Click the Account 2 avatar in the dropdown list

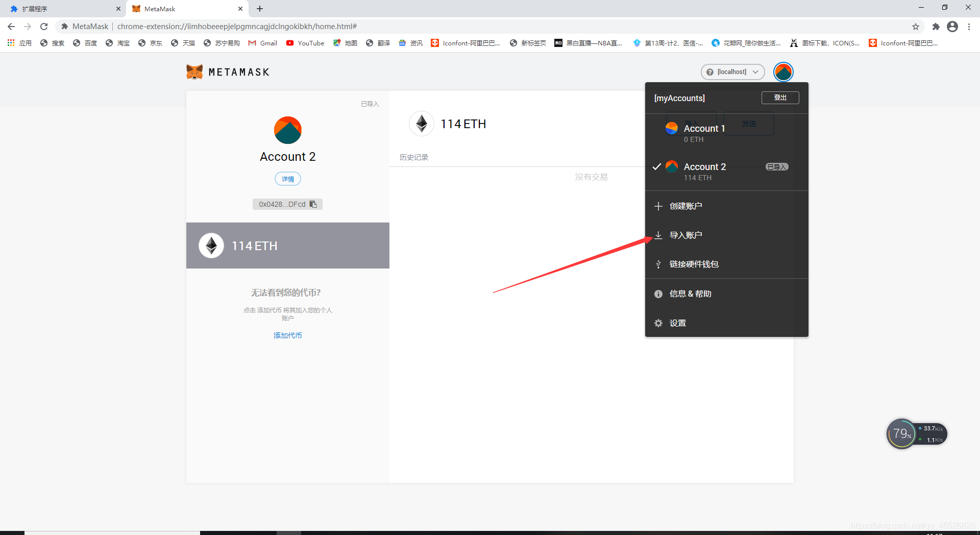(672, 166)
